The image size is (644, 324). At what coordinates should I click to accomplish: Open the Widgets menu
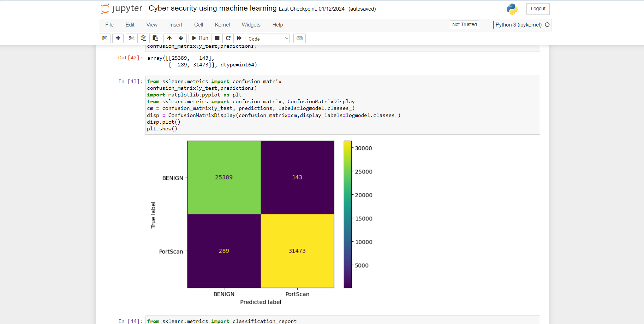(251, 25)
